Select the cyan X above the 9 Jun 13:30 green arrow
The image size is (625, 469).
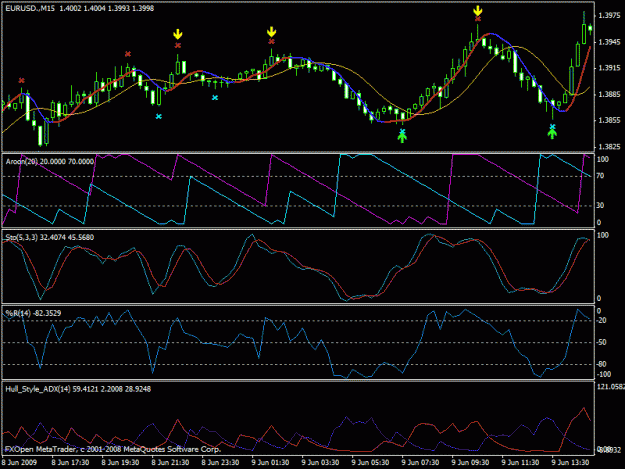click(x=552, y=127)
